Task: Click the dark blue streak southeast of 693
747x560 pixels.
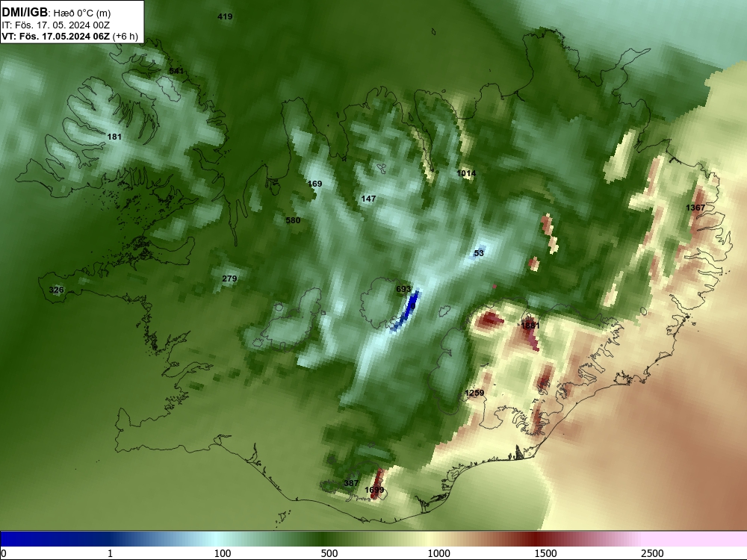Action: [x=406, y=311]
